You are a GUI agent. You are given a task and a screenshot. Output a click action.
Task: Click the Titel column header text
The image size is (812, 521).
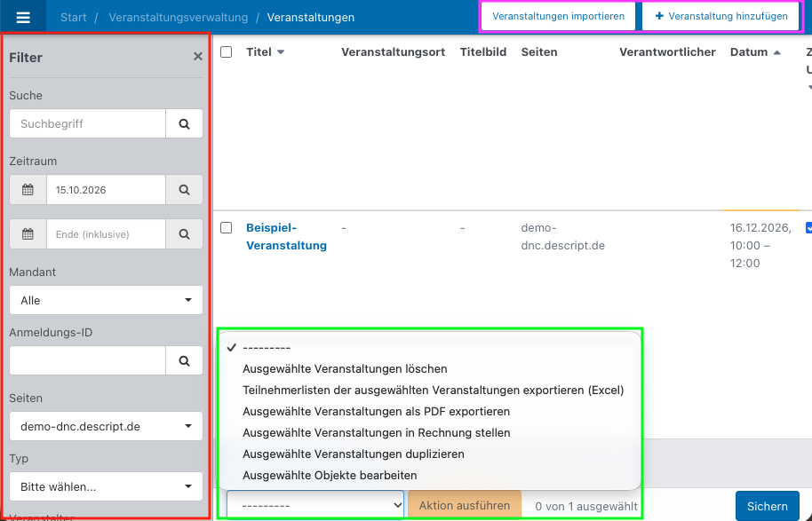(259, 52)
